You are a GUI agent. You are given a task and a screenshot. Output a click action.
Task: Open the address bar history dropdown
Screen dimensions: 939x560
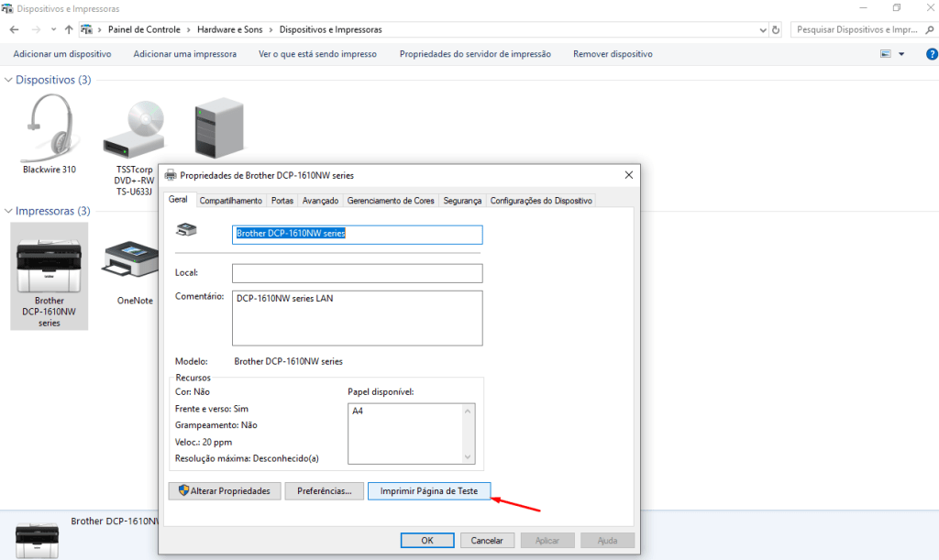[x=763, y=29]
